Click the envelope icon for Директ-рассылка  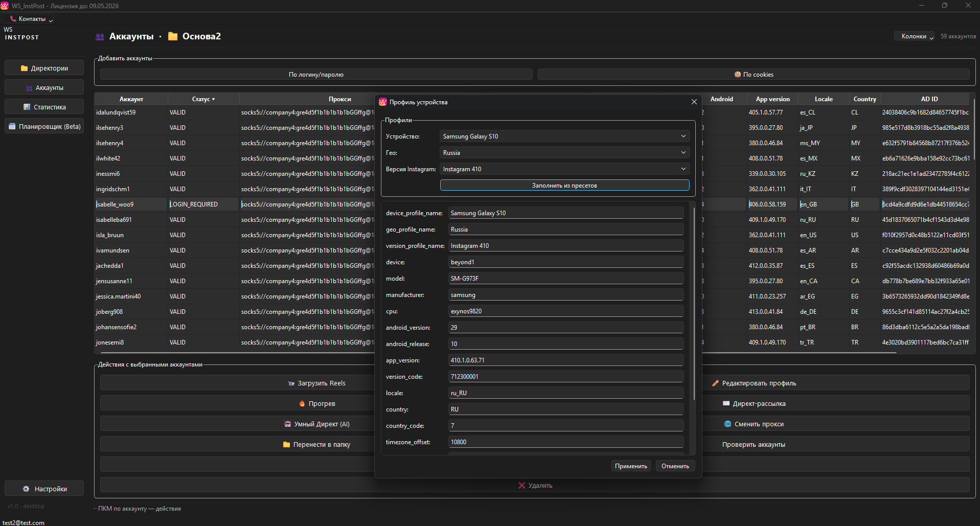pyautogui.click(x=726, y=404)
